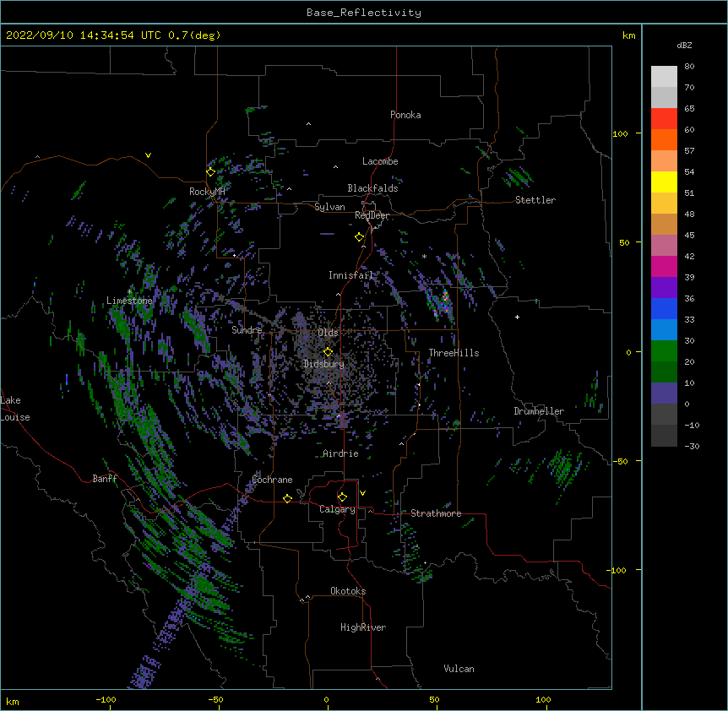The height and width of the screenshot is (711, 728).
Task: Click the yellow diamond marker east of Cochrane
Action: pyautogui.click(x=287, y=498)
